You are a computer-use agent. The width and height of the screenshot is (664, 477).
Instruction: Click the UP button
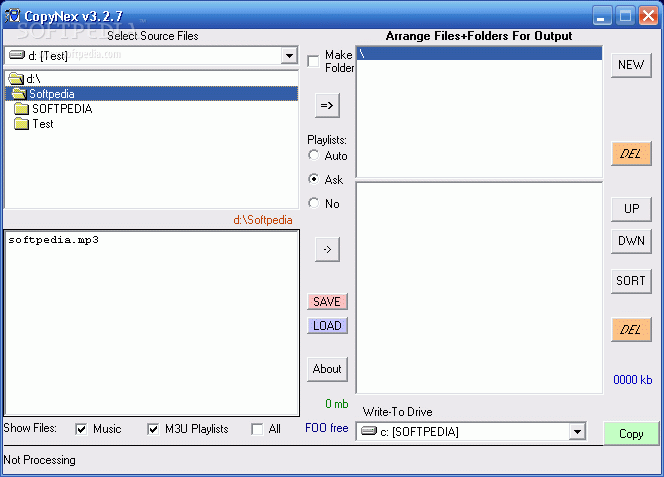[x=631, y=209]
